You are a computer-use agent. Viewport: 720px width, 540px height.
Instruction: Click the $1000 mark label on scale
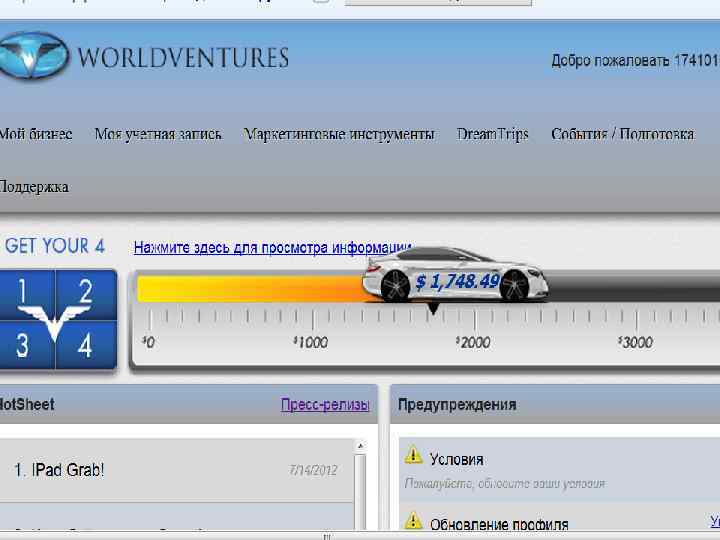[311, 342]
